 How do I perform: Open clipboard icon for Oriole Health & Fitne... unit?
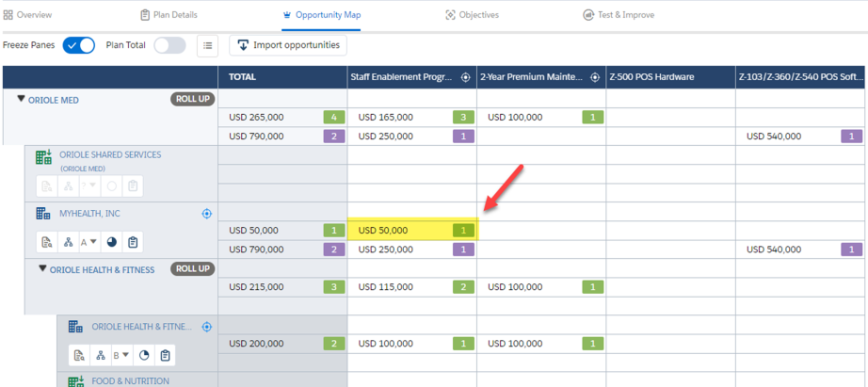click(x=165, y=355)
